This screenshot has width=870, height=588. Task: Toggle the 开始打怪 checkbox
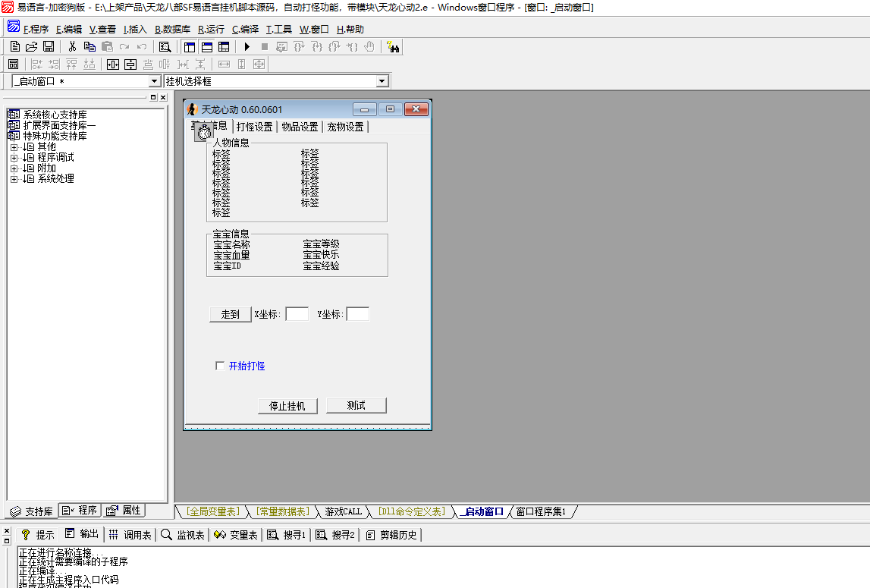(x=220, y=366)
